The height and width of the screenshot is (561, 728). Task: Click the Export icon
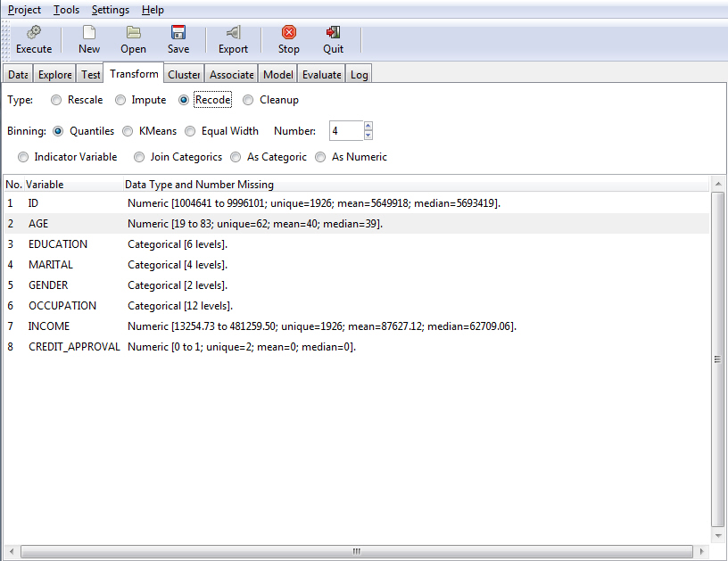[233, 32]
